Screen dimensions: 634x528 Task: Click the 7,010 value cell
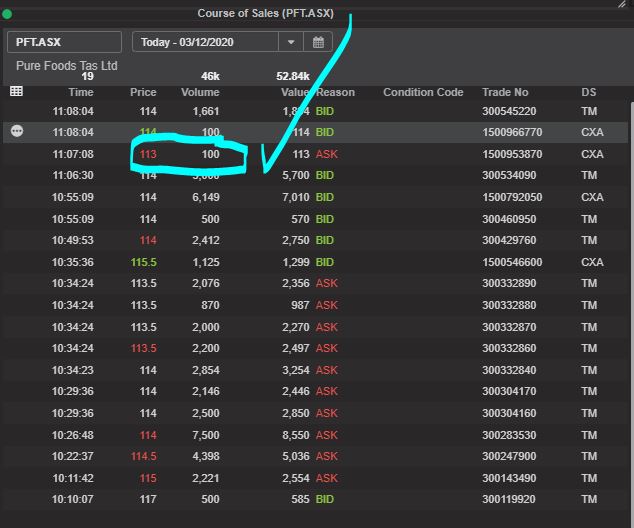point(296,197)
